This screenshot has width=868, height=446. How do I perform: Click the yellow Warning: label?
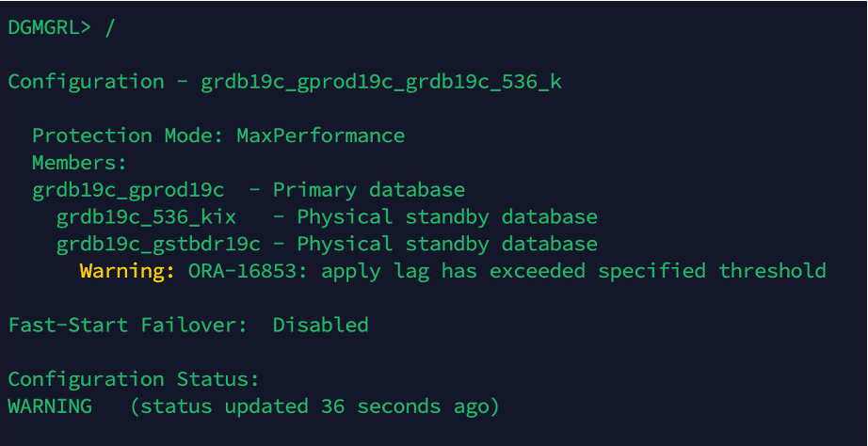click(x=127, y=272)
